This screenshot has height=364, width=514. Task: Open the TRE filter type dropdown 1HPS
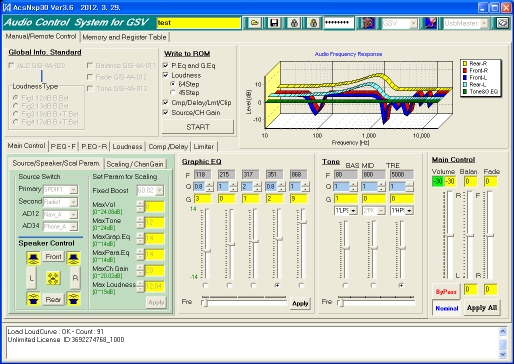pyautogui.click(x=409, y=211)
